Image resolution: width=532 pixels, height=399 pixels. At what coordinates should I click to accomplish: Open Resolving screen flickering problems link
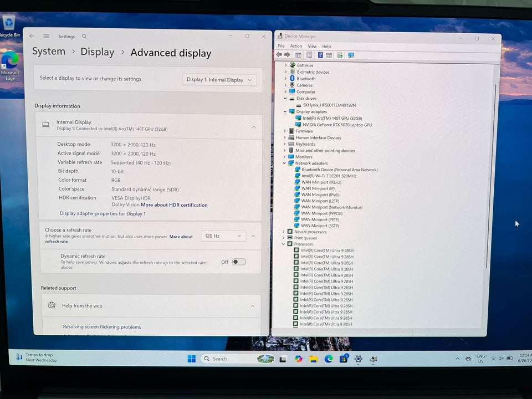tap(102, 327)
